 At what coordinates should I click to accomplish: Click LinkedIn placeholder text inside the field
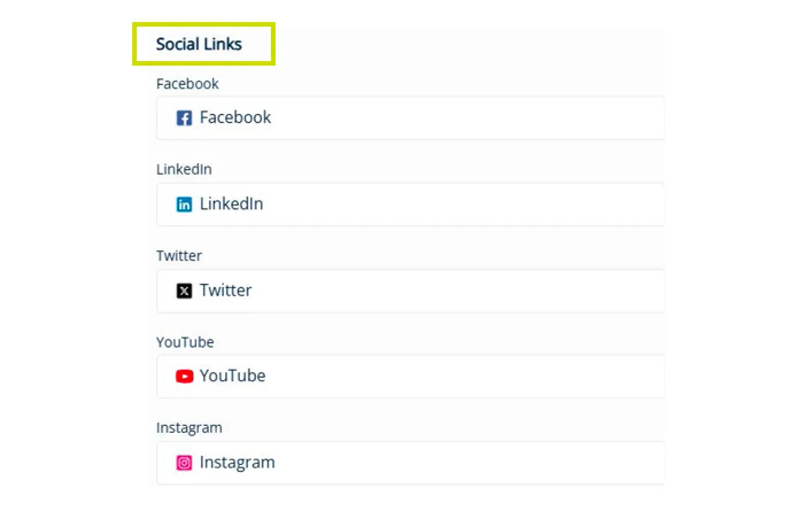click(232, 204)
